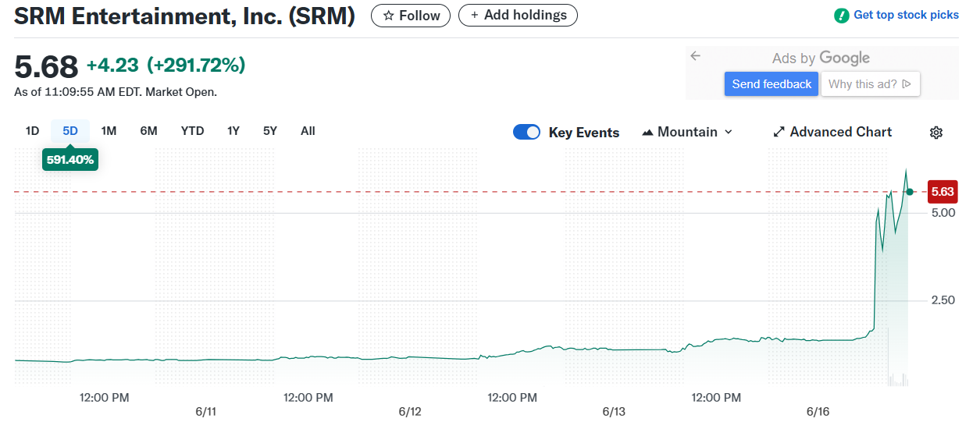Screen dimensions: 980x422
Task: Select the 1D time range
Action: tap(32, 131)
